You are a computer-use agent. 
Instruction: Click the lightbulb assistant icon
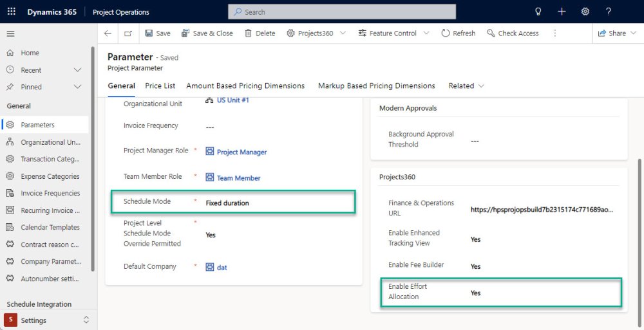(538, 12)
